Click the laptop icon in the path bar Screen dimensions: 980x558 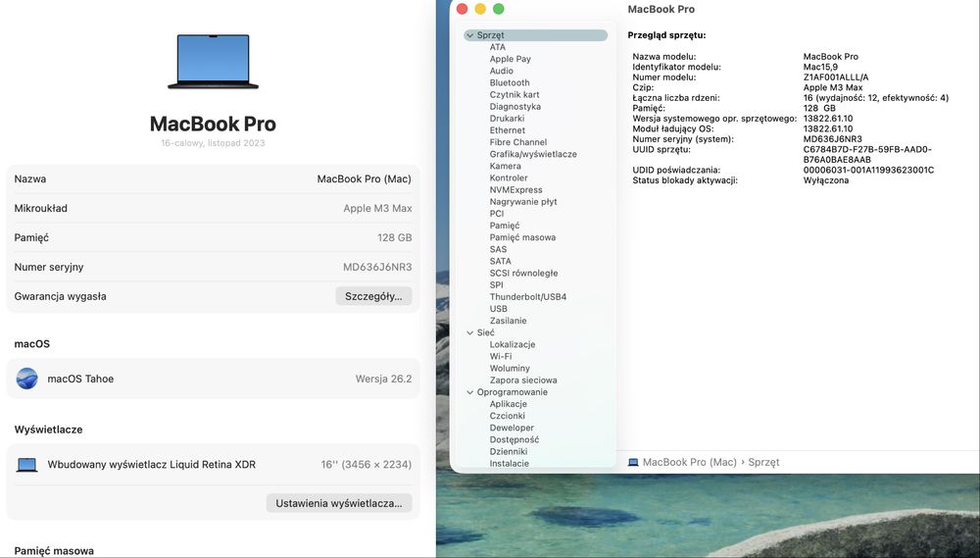point(633,462)
